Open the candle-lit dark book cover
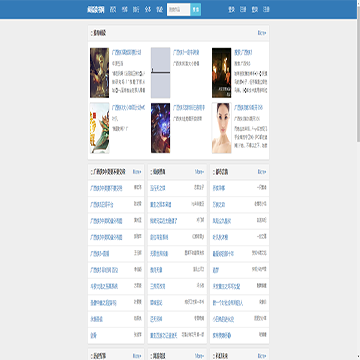Image resolution: width=360 pixels, height=360 pixels. click(x=221, y=73)
